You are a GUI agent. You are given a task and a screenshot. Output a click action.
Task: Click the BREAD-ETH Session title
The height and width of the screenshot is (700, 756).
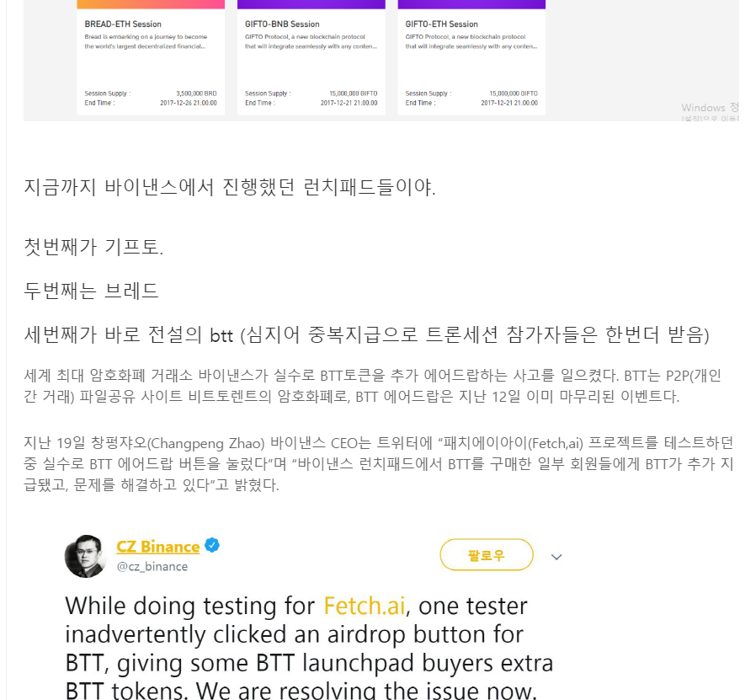tap(123, 24)
